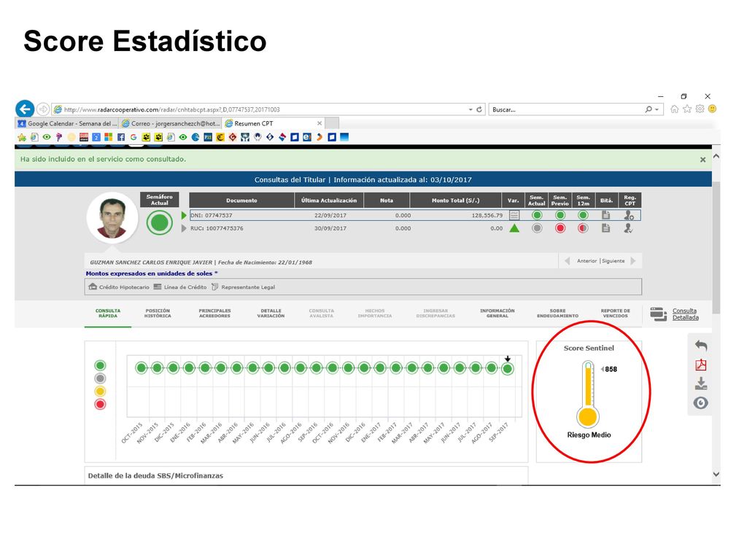The image size is (747, 560).
Task: Switch to Posición Histórica tab
Action: [158, 314]
